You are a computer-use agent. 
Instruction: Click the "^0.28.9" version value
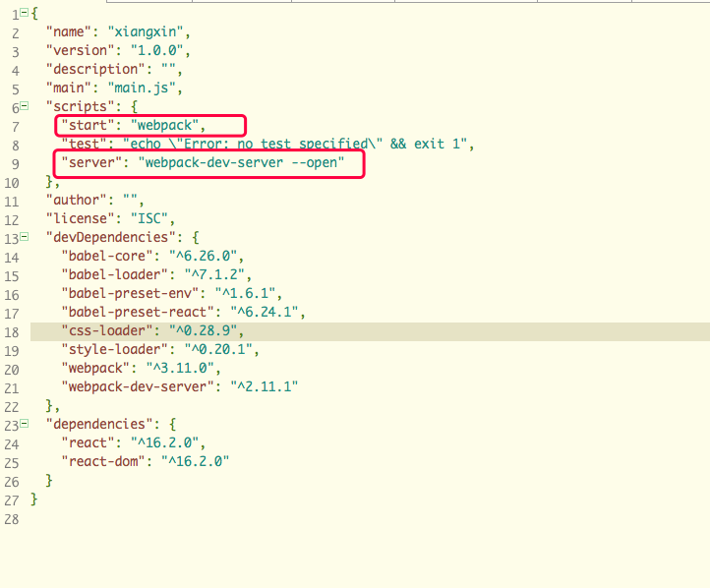point(203,331)
